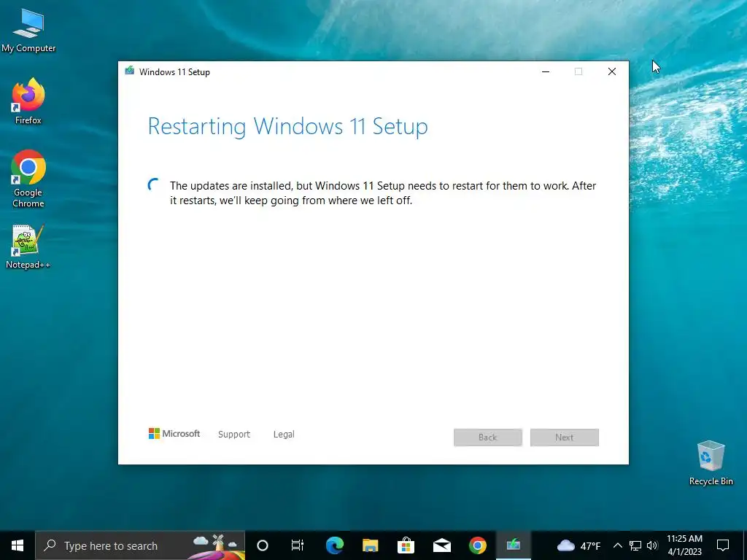This screenshot has width=747, height=560.
Task: Open the notification center icon
Action: click(x=723, y=545)
